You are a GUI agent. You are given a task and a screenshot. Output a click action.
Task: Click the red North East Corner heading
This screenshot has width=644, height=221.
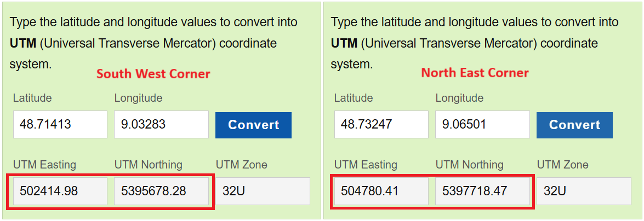(475, 73)
